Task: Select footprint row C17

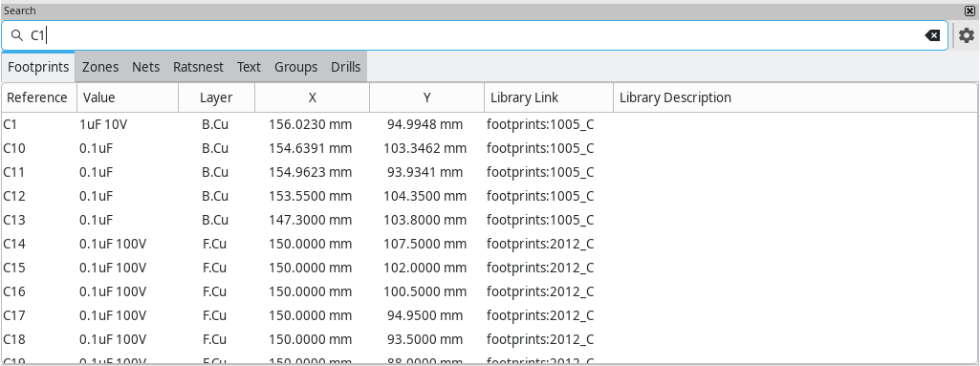Action: click(x=490, y=315)
